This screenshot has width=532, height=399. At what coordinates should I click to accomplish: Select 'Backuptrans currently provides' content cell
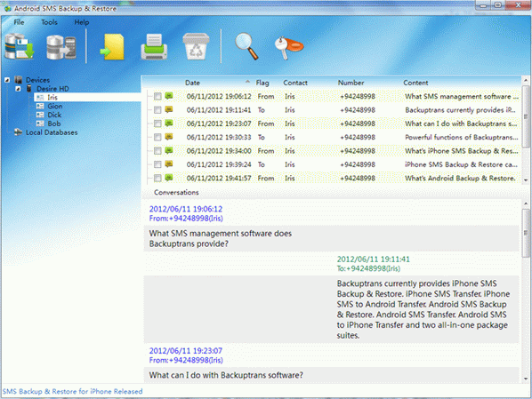point(460,110)
